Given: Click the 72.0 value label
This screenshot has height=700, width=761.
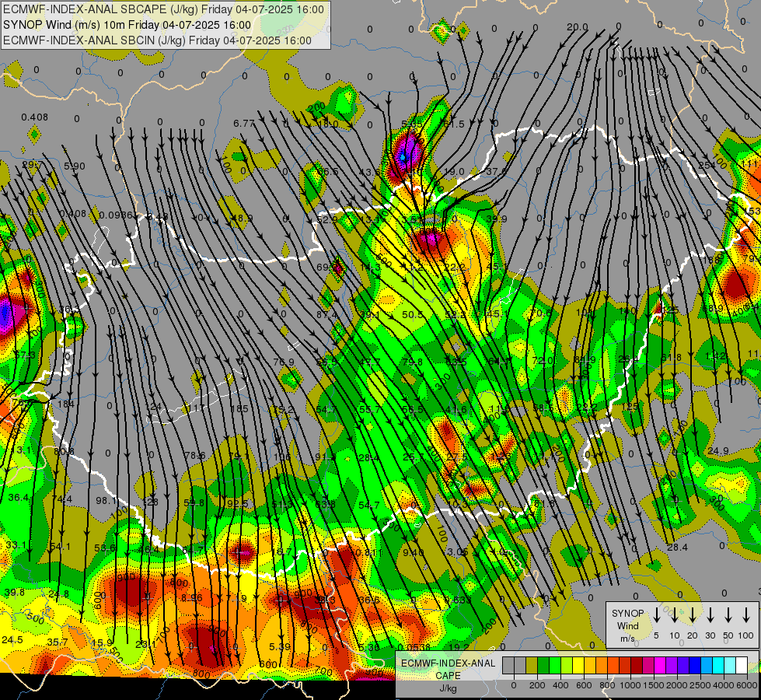Looking at the screenshot, I should pyautogui.click(x=543, y=360).
